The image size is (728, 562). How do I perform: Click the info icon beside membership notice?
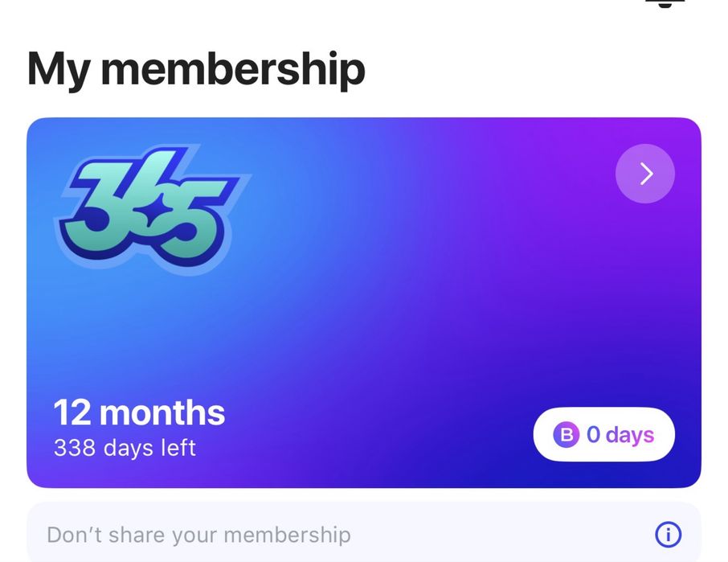pyautogui.click(x=668, y=534)
